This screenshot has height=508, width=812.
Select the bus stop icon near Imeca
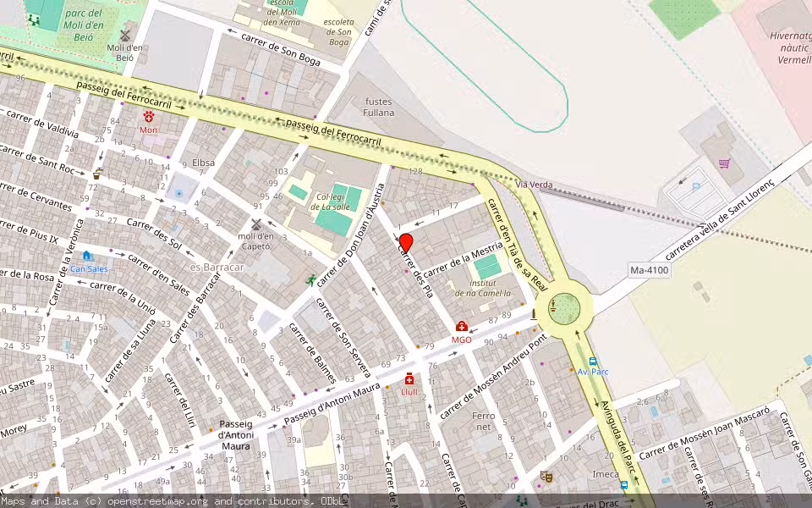pyautogui.click(x=624, y=485)
